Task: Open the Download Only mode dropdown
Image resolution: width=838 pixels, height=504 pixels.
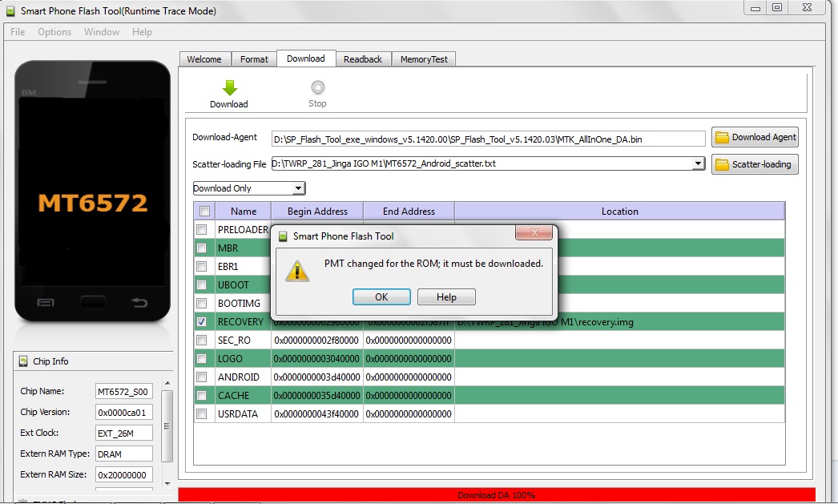Action: [x=298, y=188]
